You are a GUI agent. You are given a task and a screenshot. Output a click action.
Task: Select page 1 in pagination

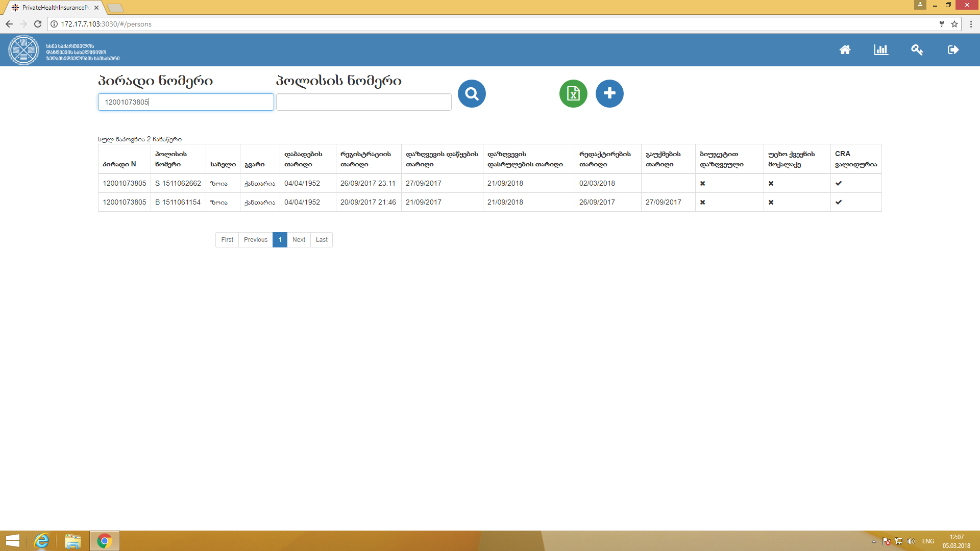click(x=280, y=240)
